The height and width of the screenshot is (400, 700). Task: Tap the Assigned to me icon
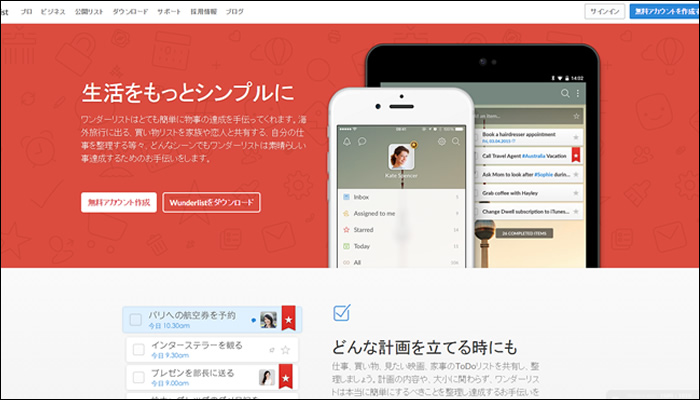pyautogui.click(x=346, y=213)
